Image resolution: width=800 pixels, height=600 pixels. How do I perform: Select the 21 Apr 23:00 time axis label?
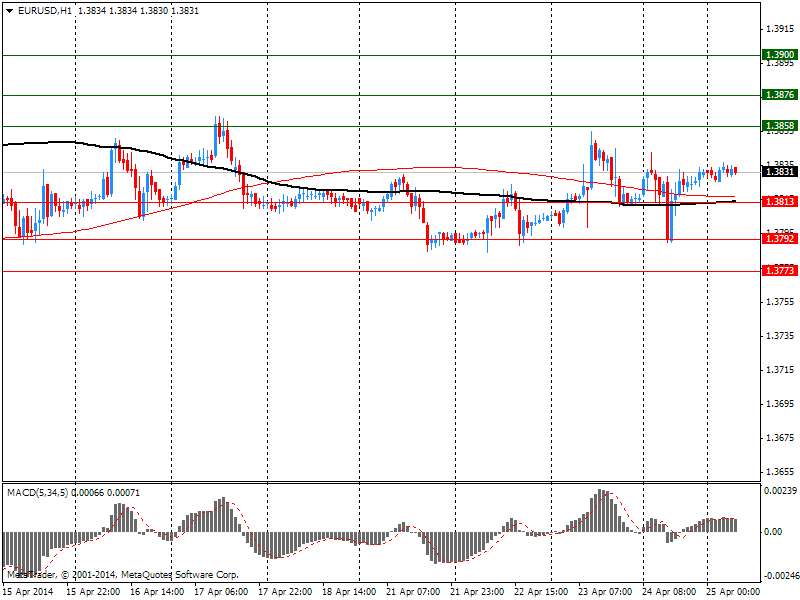[x=478, y=592]
